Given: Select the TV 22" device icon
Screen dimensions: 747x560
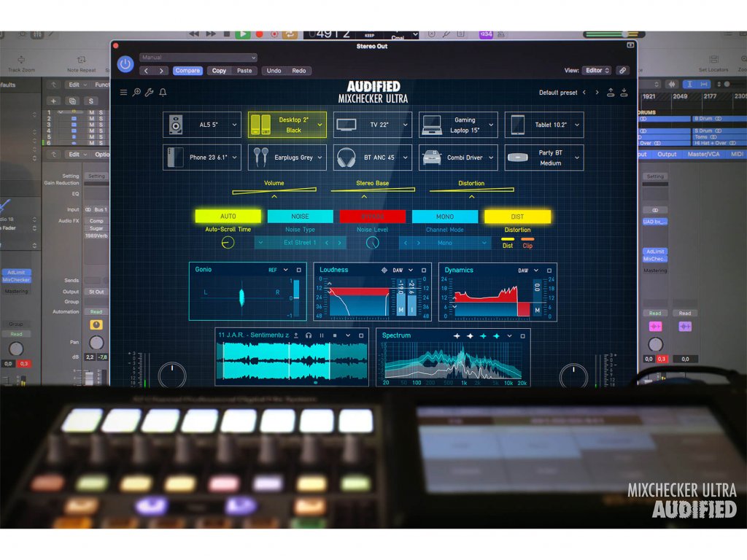Looking at the screenshot, I should (x=347, y=125).
